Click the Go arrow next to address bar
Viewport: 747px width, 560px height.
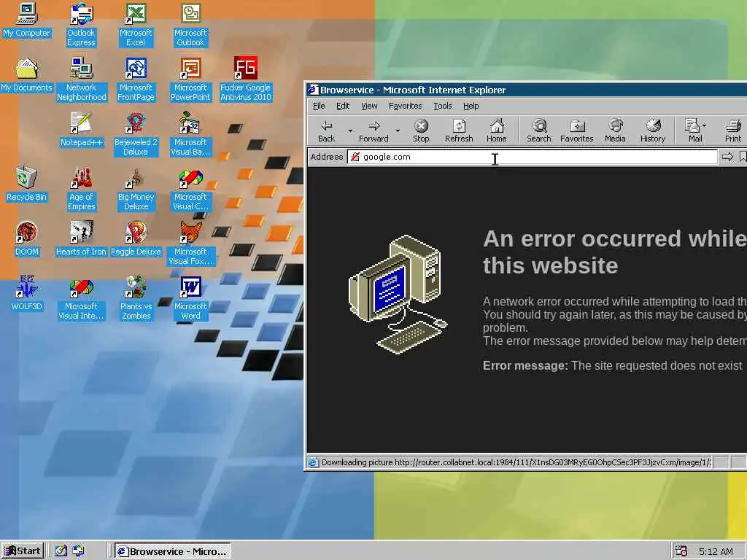727,157
